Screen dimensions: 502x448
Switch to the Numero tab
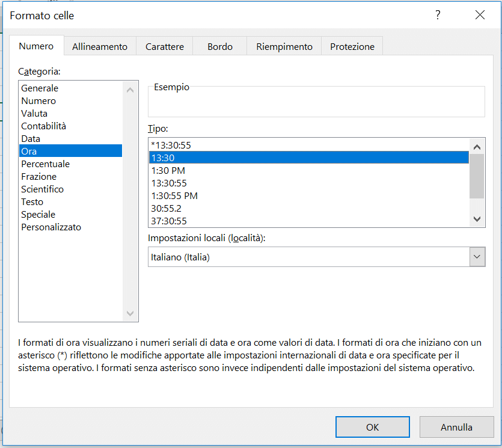coord(36,46)
